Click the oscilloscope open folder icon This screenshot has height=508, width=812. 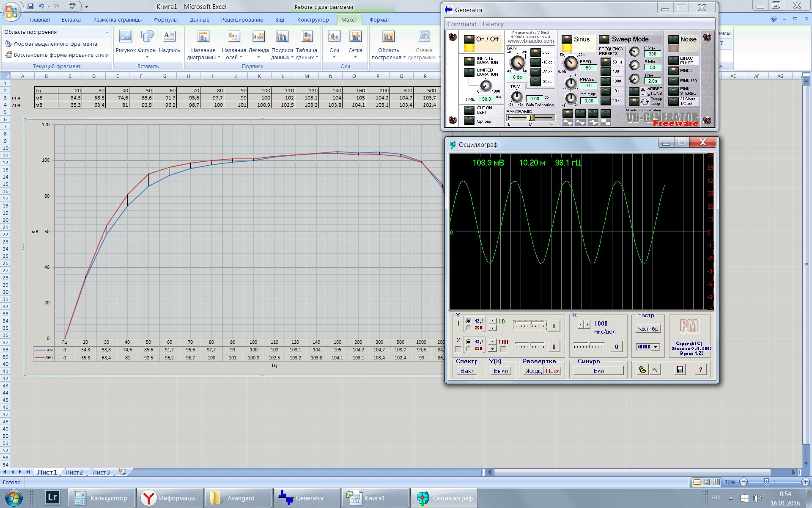coord(642,370)
